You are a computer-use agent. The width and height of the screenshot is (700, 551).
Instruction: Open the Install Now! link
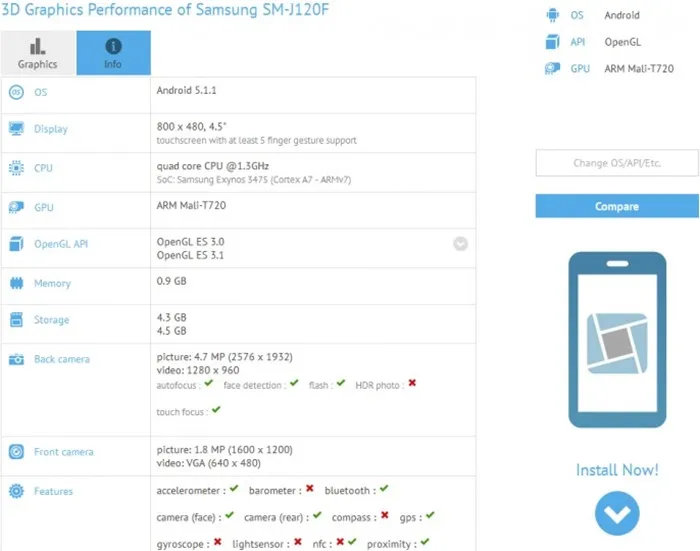617,470
